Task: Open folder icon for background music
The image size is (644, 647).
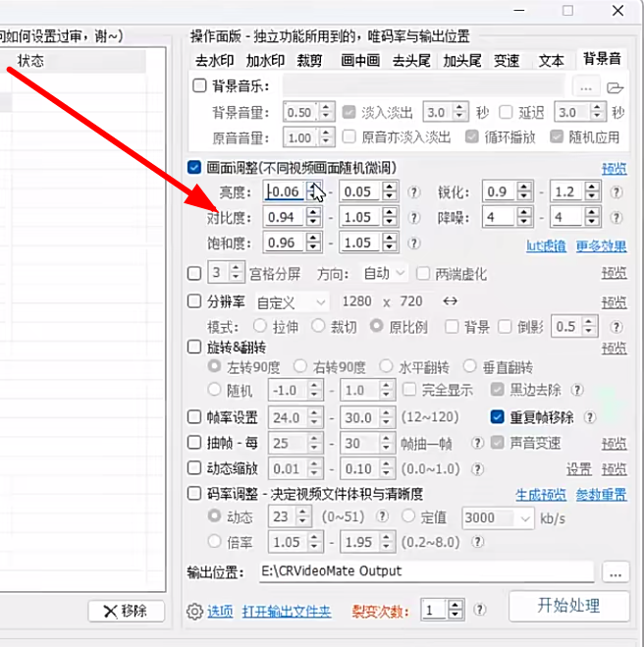Action: coord(615,87)
